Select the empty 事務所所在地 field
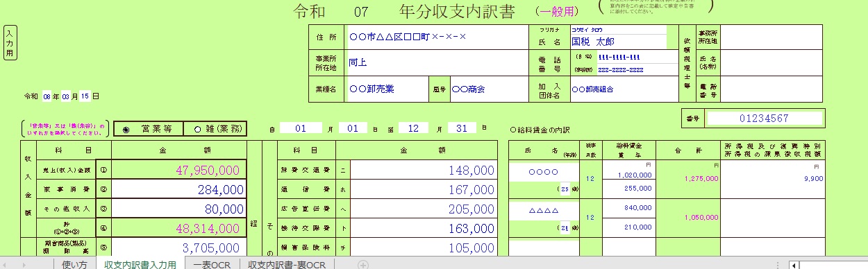The width and height of the screenshot is (868, 269). [771, 37]
